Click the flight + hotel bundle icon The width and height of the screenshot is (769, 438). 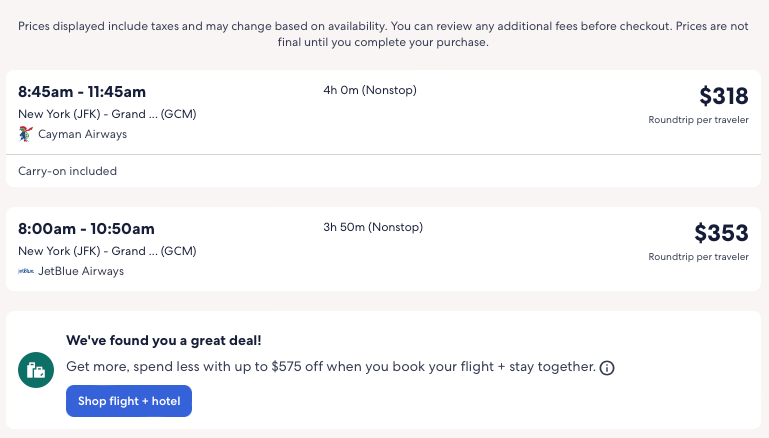(x=36, y=370)
